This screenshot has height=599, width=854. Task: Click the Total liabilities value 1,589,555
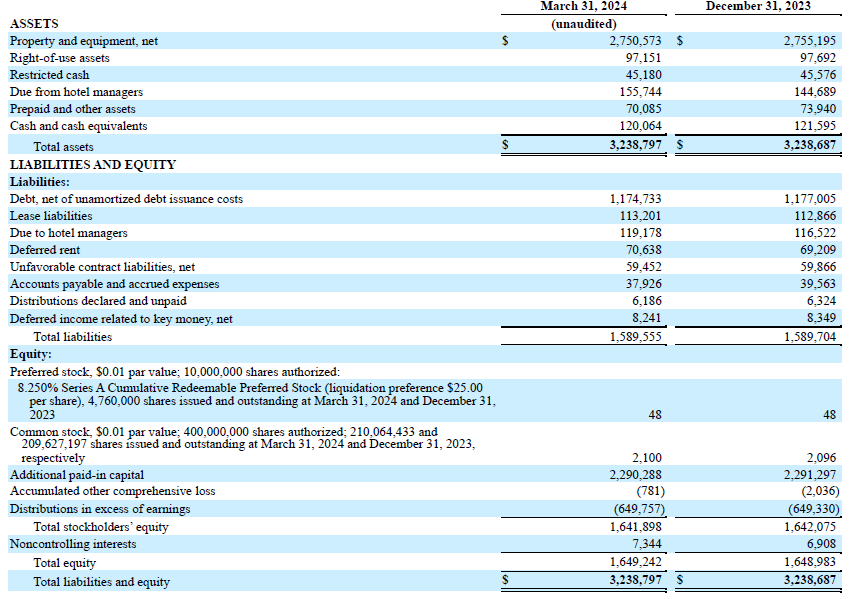click(635, 337)
